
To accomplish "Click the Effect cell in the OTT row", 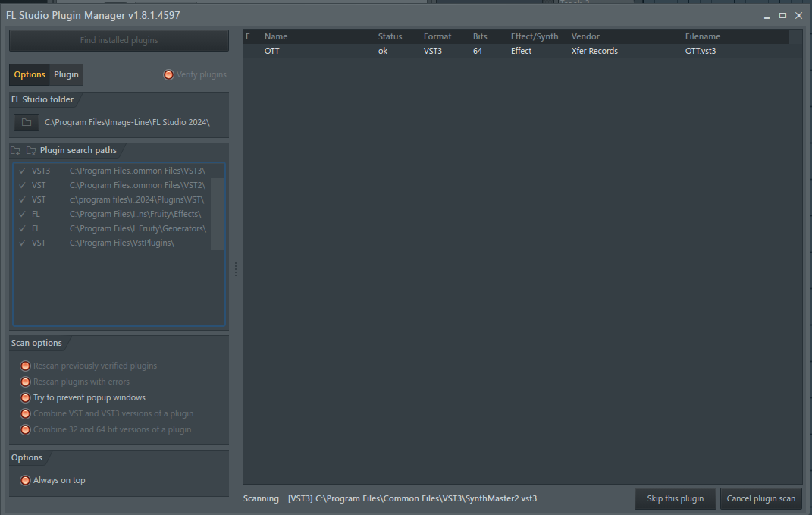I will (521, 51).
